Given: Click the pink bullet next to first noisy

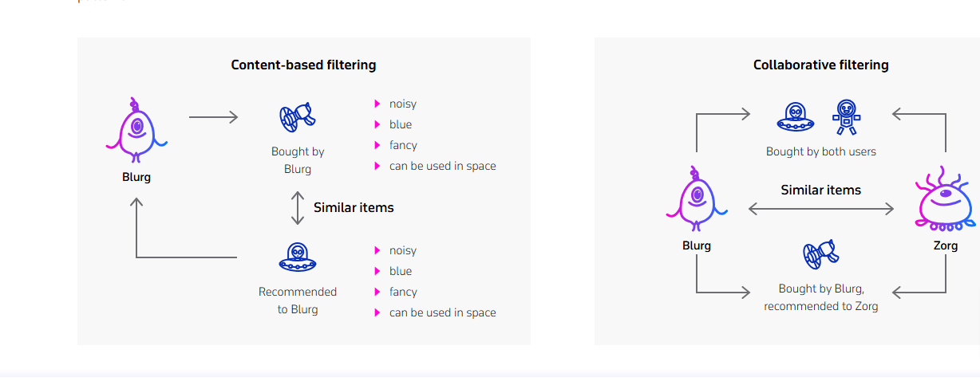Looking at the screenshot, I should pos(377,104).
